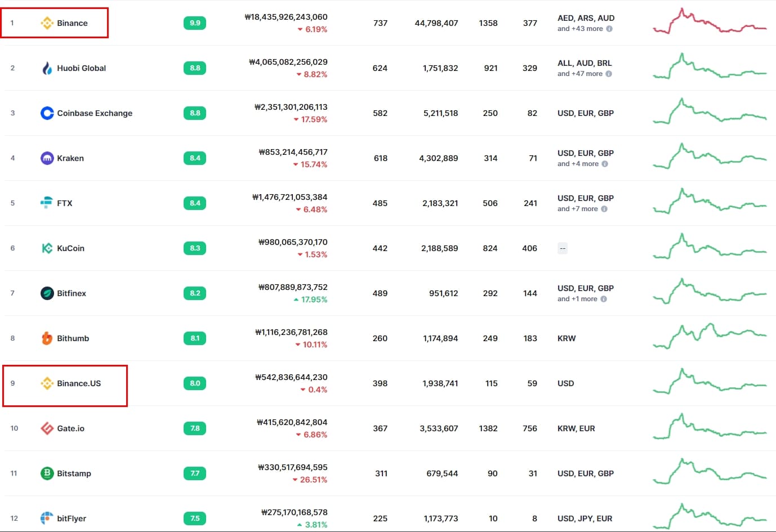Click bitFlyer's 7.5 score badge
The height and width of the screenshot is (532, 776).
tap(195, 518)
